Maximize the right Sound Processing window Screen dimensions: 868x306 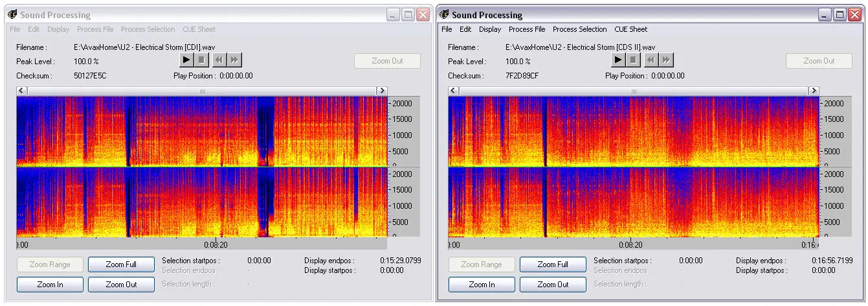[x=840, y=14]
